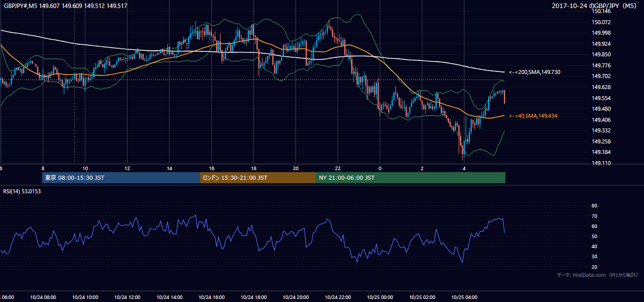Select the '2017-10-24 のGBP/JPY (M5)' chart title
Viewport: 644px width, 302px height.
coord(595,6)
